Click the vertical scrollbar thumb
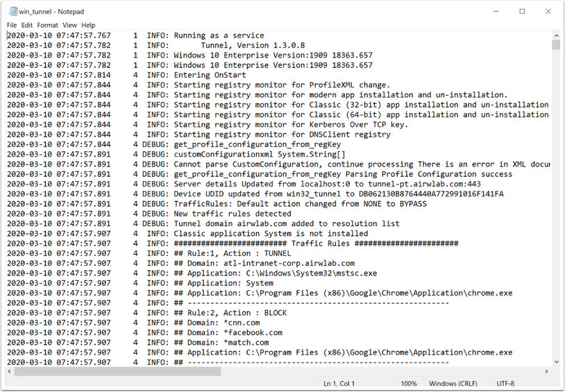The height and width of the screenshot is (392, 565). 556,45
